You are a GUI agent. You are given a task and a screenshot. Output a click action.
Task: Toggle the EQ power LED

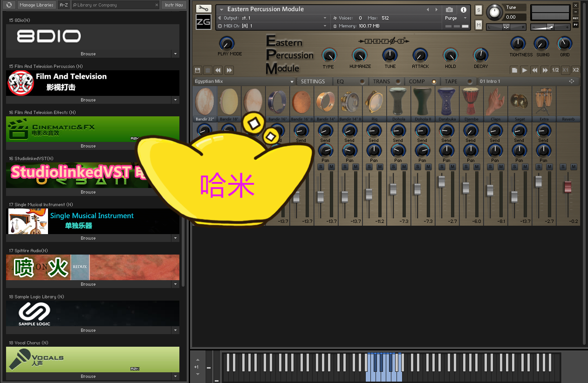(362, 81)
